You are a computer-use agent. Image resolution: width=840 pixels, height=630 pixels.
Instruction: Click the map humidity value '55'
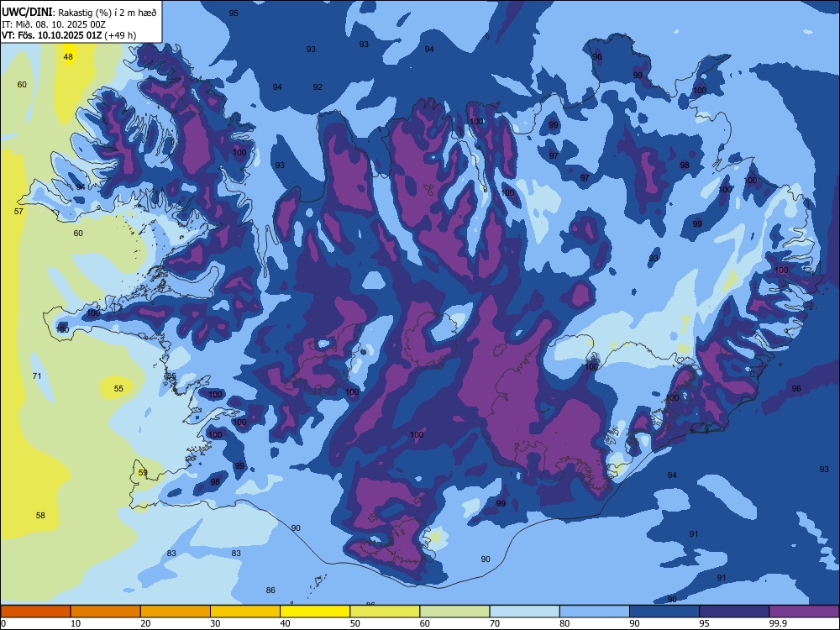118,388
